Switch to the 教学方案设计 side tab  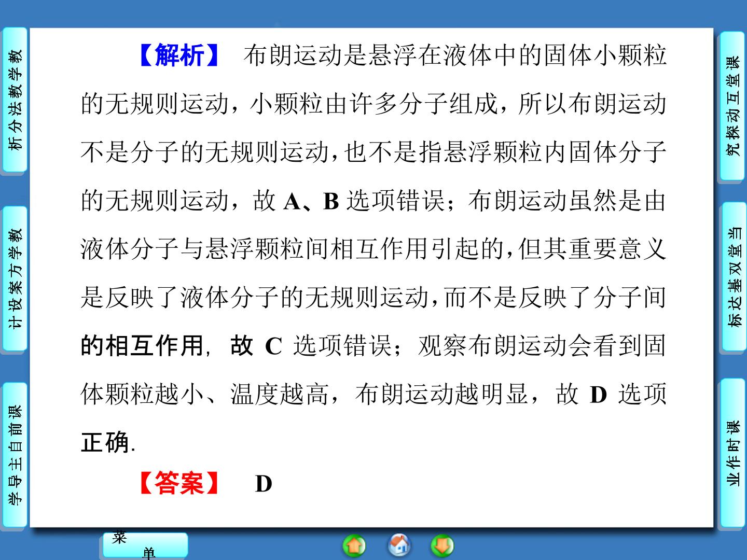[x=16, y=278]
